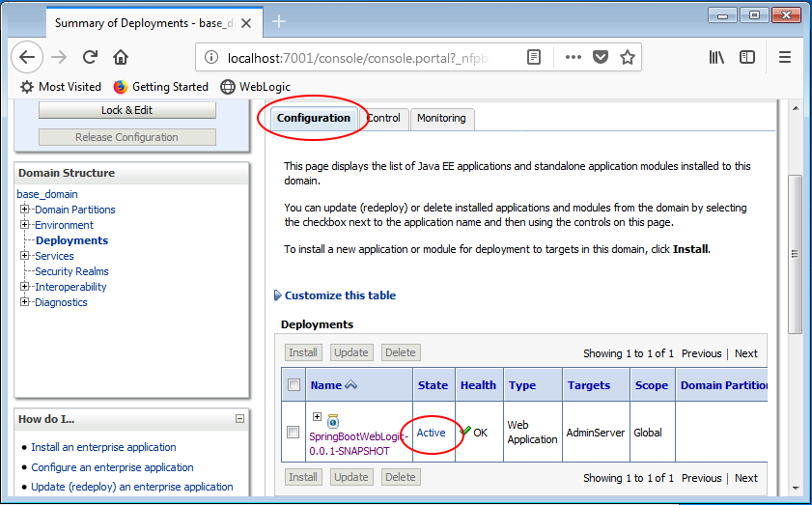Click the scrollbar up arrow
The image size is (812, 505).
(796, 108)
